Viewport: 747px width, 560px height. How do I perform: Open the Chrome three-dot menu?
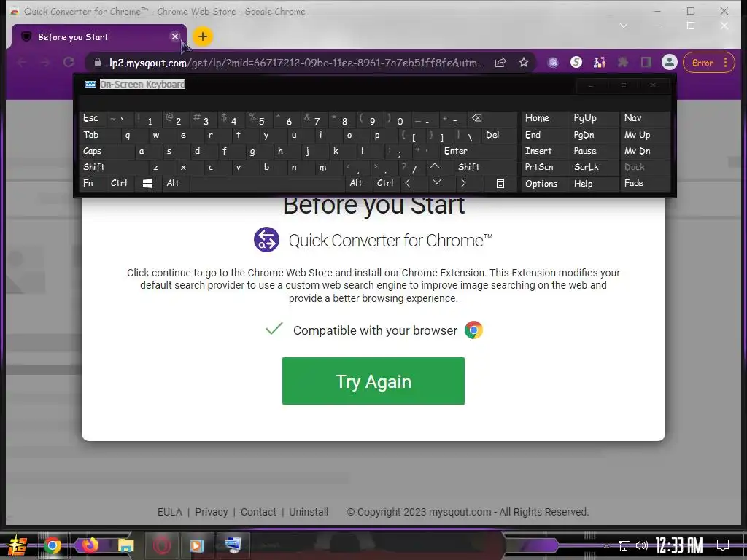(x=725, y=63)
